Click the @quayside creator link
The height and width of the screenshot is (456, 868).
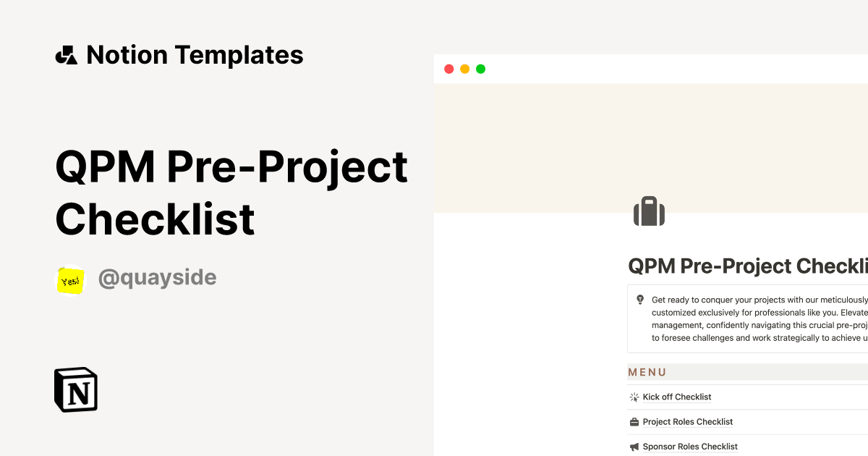click(x=158, y=277)
